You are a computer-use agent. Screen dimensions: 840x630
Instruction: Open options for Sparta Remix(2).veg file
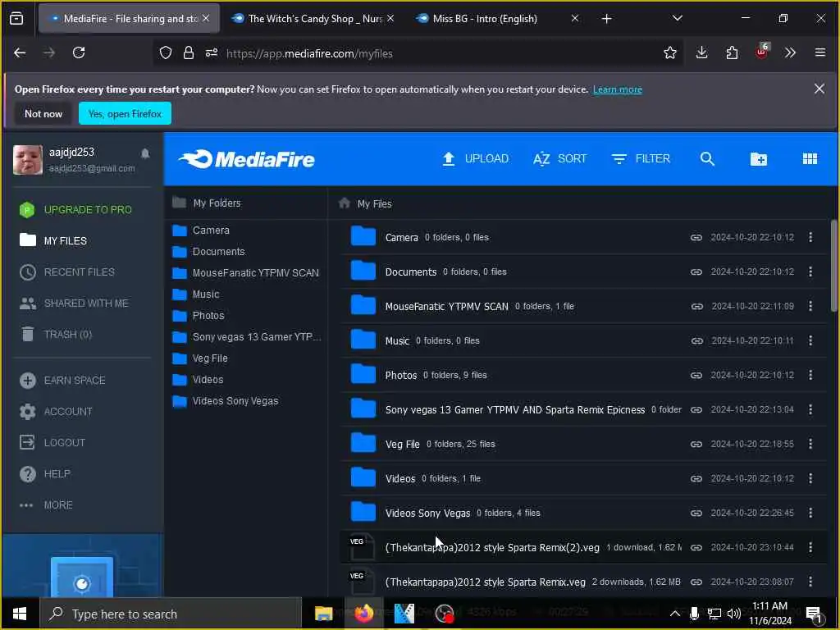(x=810, y=547)
